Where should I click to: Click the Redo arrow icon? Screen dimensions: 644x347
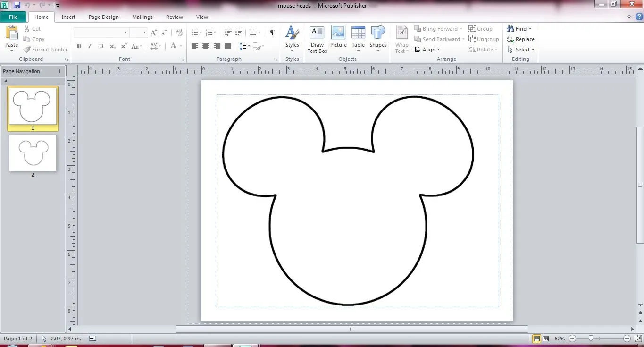click(x=42, y=5)
